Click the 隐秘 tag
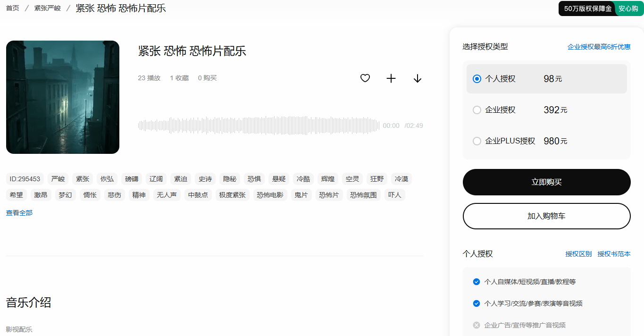Image resolution: width=644 pixels, height=336 pixels. point(230,179)
